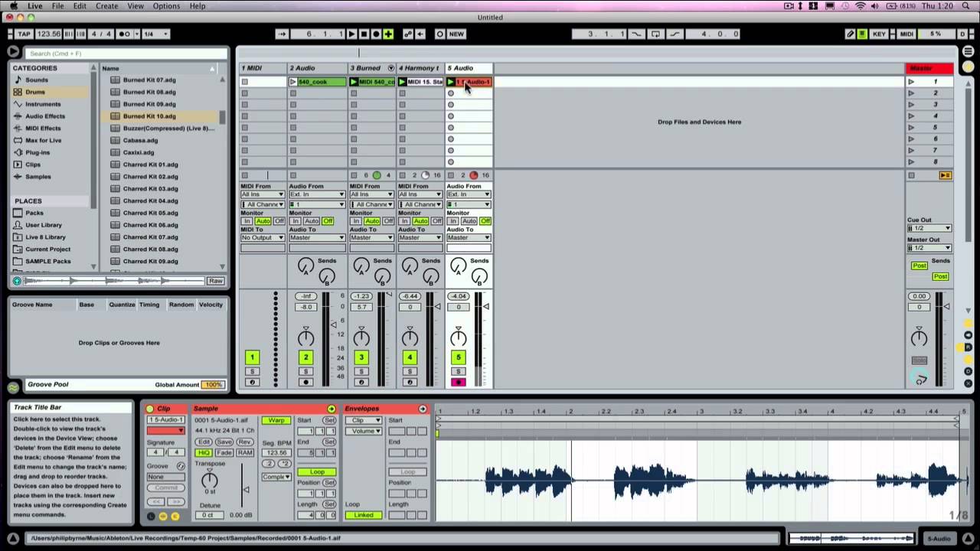
Task: Toggle the Linked envelope button
Action: coord(364,515)
